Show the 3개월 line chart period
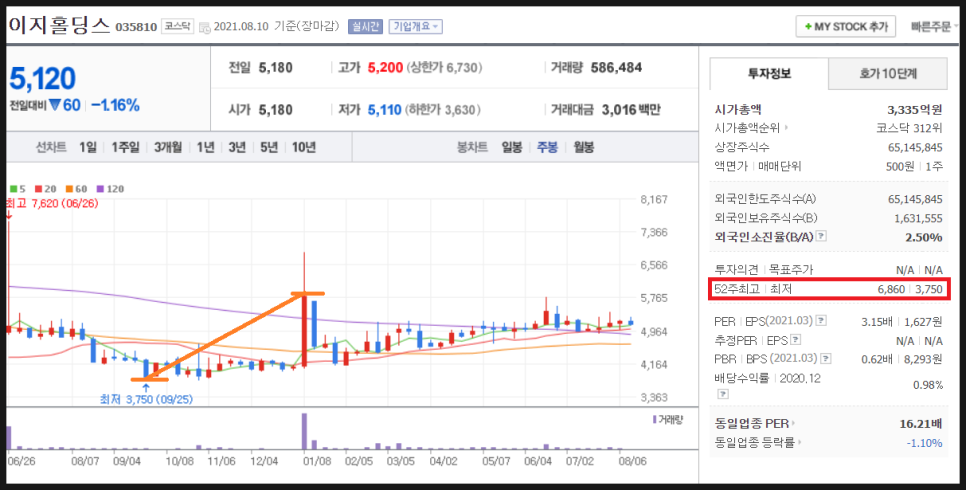966x490 pixels. (x=168, y=147)
